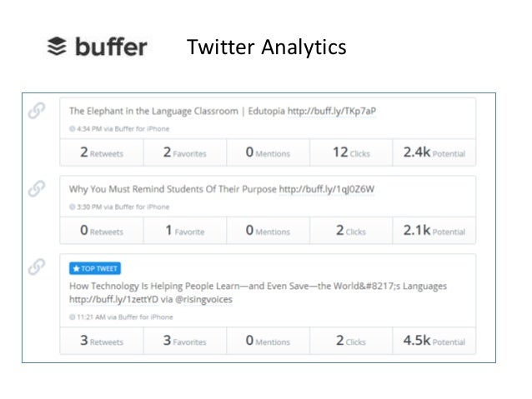Click the Buffer stacked-layers logo icon
Viewport: 532px width, 399px height.
click(x=57, y=46)
